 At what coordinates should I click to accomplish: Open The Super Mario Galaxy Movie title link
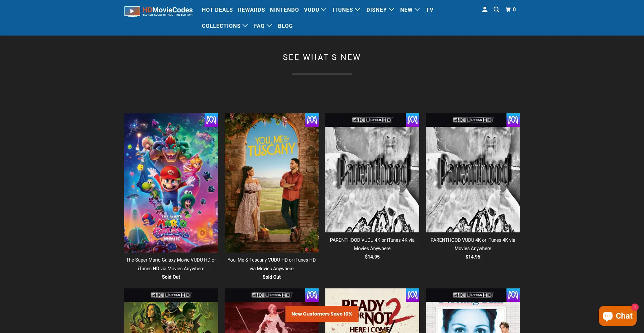pyautogui.click(x=171, y=264)
